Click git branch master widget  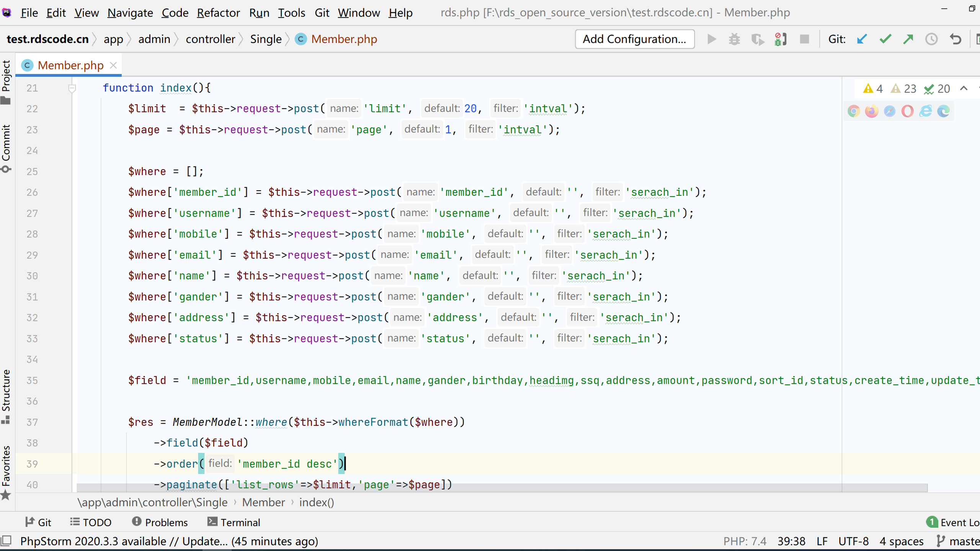click(958, 541)
